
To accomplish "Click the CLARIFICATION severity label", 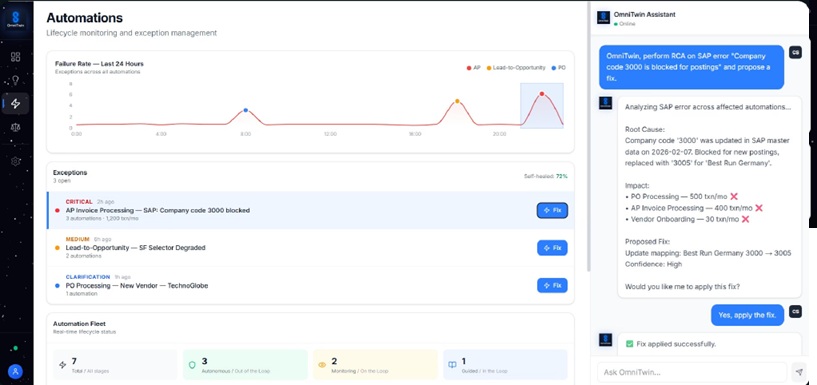I will click(x=88, y=277).
